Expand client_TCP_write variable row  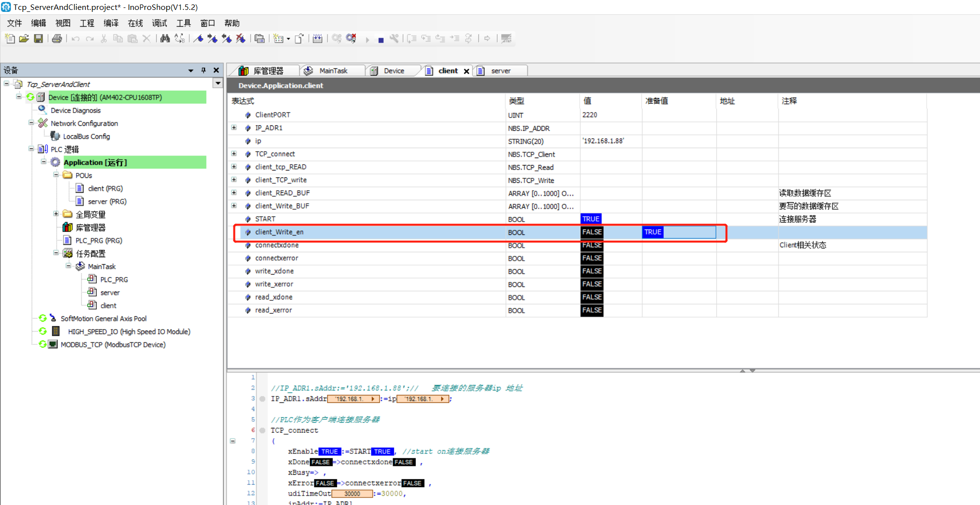pos(234,179)
